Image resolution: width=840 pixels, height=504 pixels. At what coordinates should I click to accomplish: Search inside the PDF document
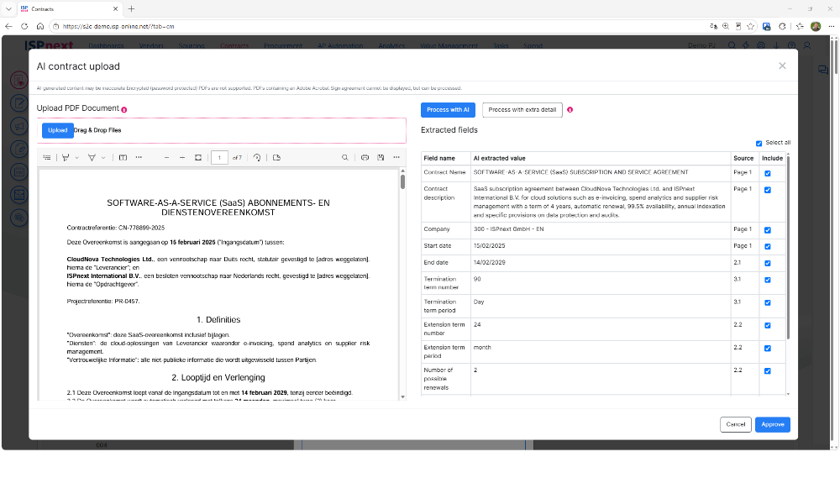[345, 157]
